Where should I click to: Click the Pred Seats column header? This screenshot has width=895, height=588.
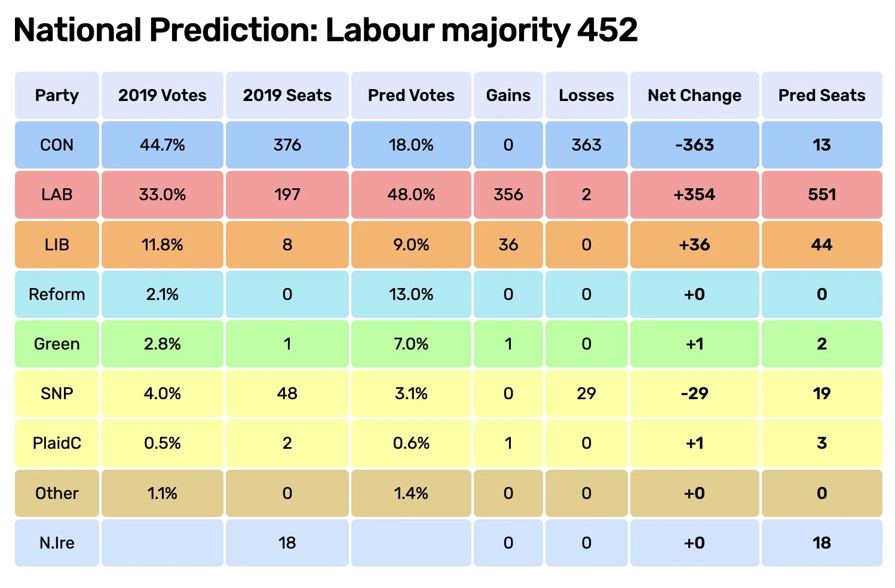point(822,95)
